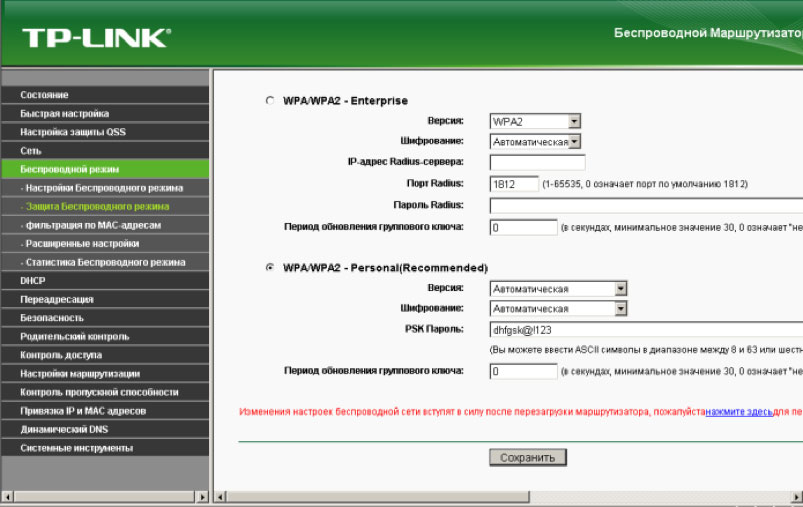Open Безопасность menu item
Screen dimensions: 803x507
point(105,318)
